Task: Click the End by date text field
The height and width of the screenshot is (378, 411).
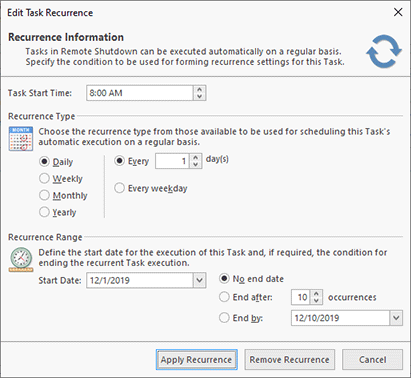Action: pos(340,318)
